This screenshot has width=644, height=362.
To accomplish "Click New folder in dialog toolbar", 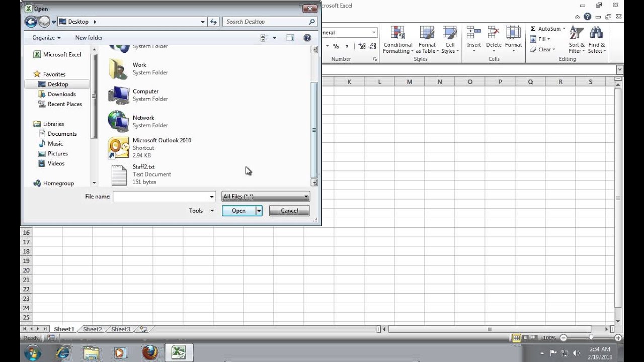I will tap(89, 38).
